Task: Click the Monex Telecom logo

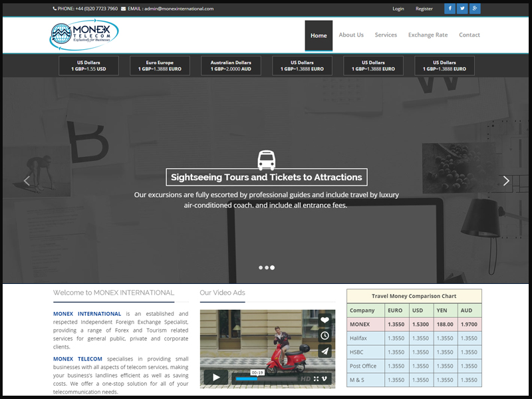Action: [84, 35]
